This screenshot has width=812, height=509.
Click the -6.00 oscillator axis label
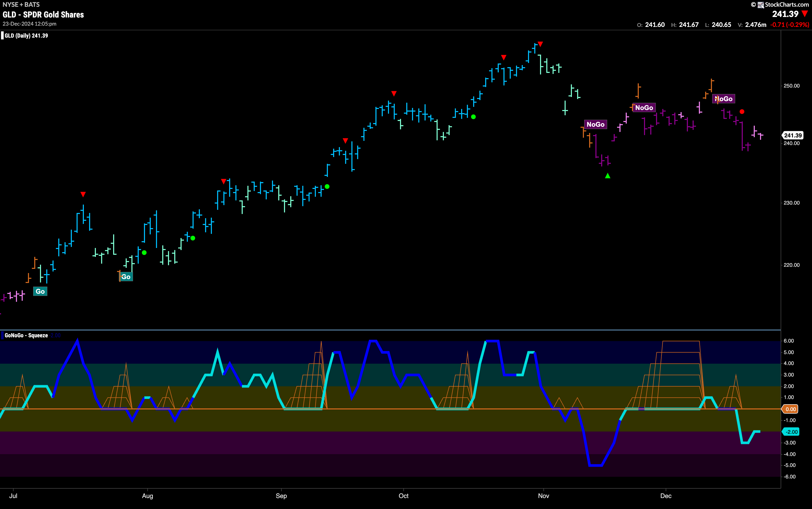(x=790, y=477)
